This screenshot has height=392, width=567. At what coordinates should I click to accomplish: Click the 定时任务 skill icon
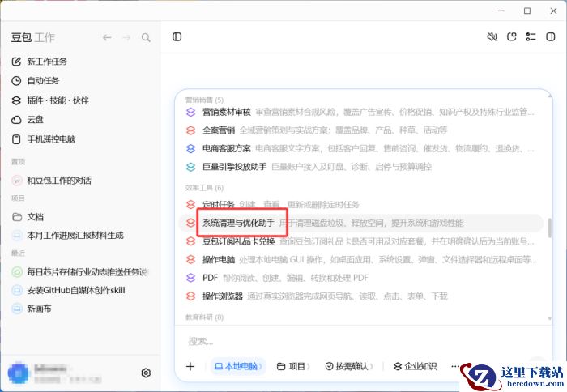point(190,205)
